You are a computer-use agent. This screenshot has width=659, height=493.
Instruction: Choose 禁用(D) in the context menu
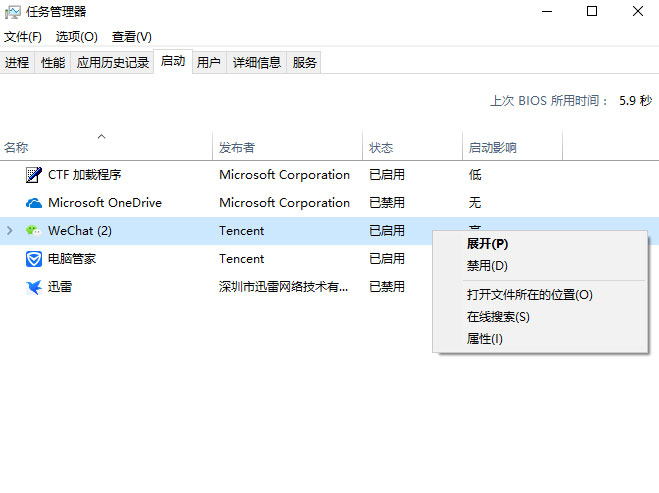click(540, 266)
